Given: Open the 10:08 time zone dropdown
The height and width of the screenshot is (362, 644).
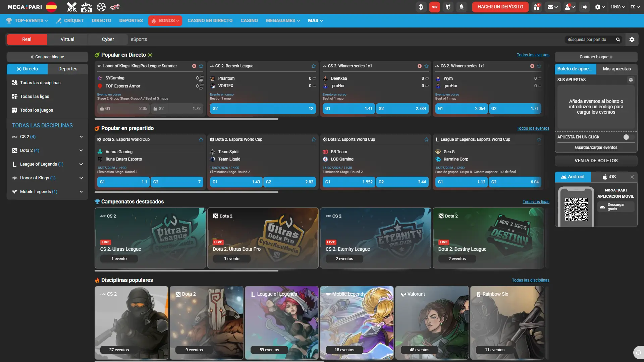Looking at the screenshot, I should [618, 7].
